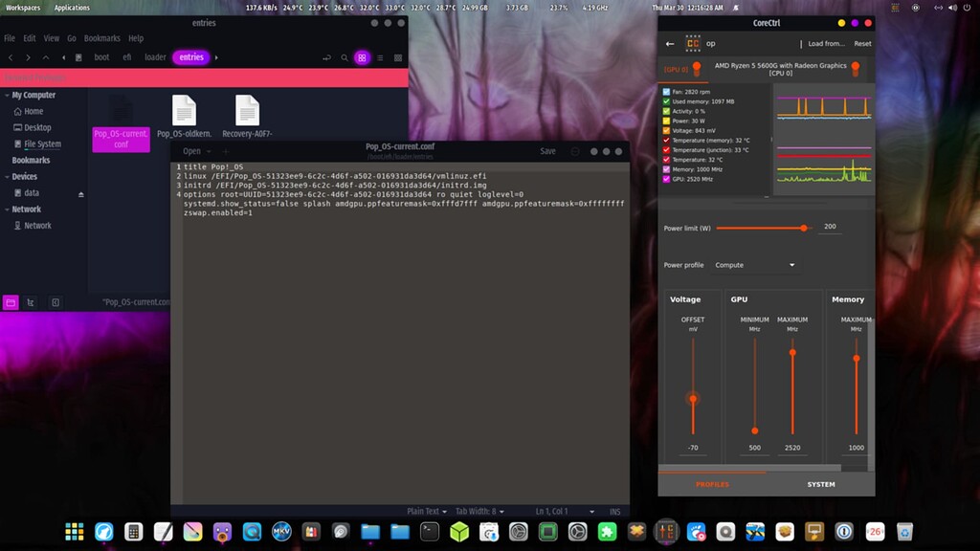Expand the Open recent files dropdown arrow
This screenshot has height=551, width=980.
(x=209, y=151)
